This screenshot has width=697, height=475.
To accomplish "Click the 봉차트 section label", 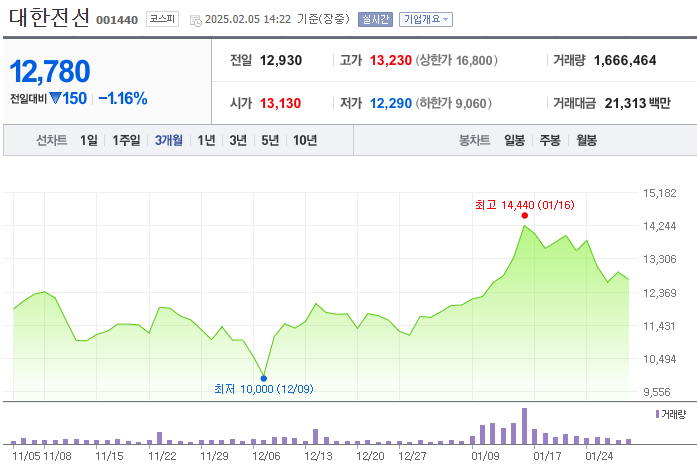I will point(474,140).
